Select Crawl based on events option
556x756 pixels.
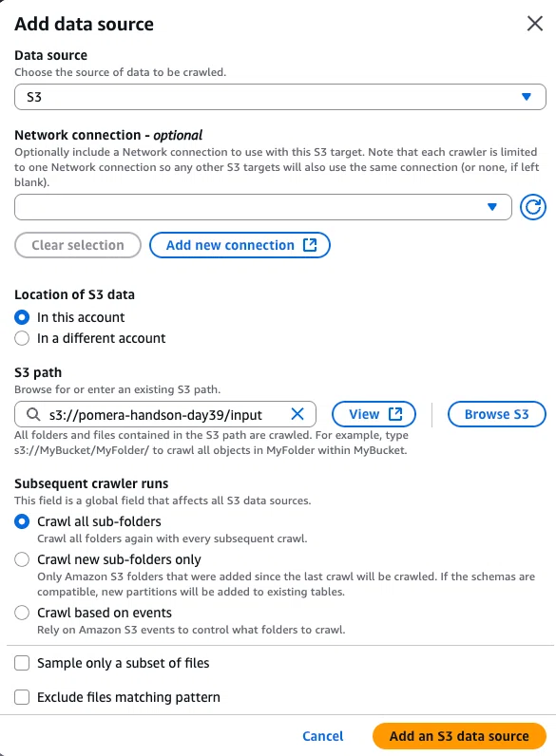[22, 613]
